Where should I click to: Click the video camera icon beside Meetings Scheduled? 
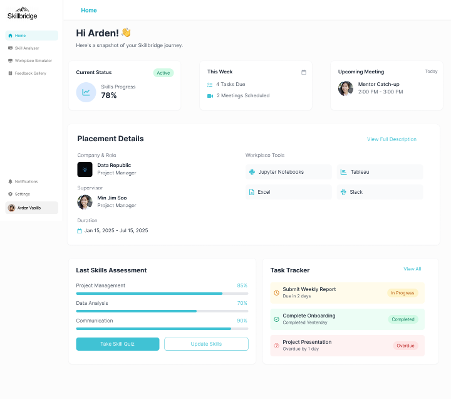210,96
